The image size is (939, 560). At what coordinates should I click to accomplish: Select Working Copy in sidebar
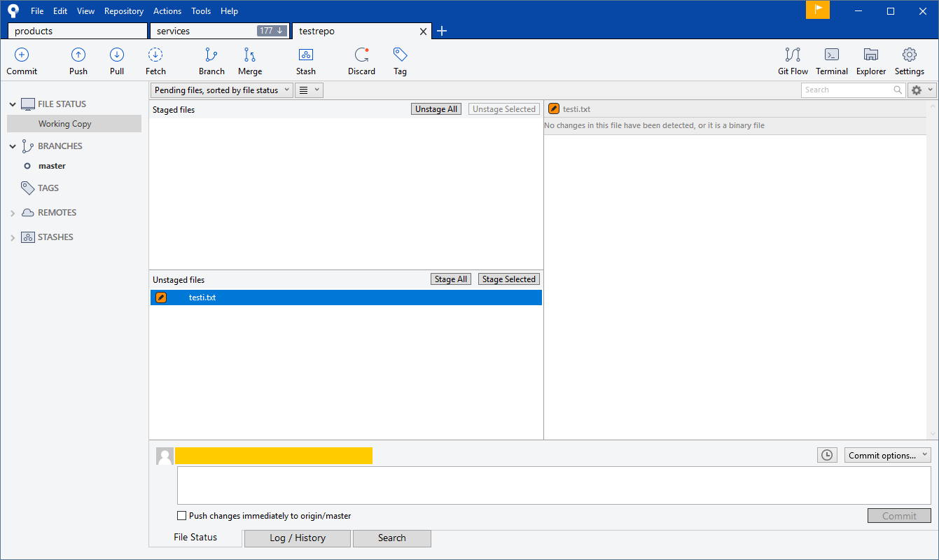click(x=74, y=124)
